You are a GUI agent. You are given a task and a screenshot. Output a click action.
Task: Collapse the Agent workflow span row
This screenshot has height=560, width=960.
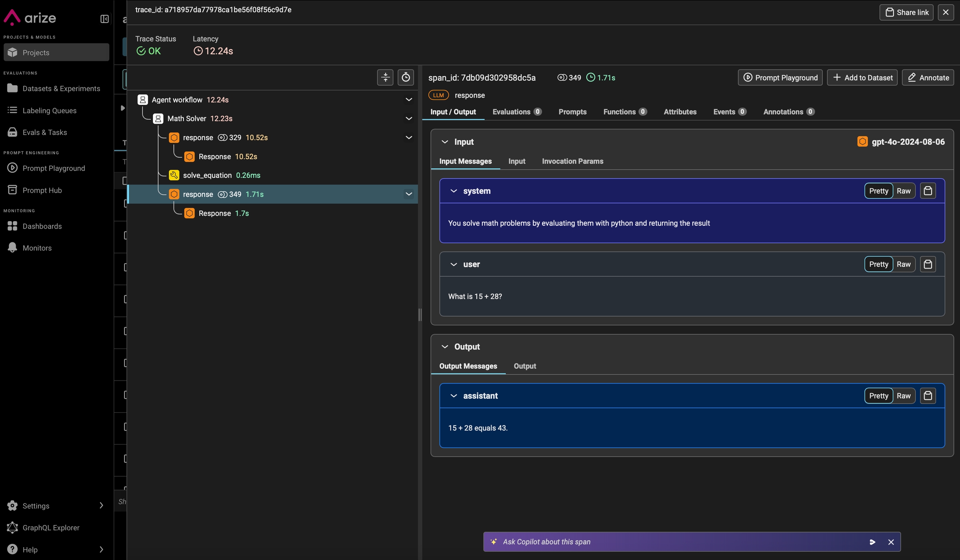(409, 100)
